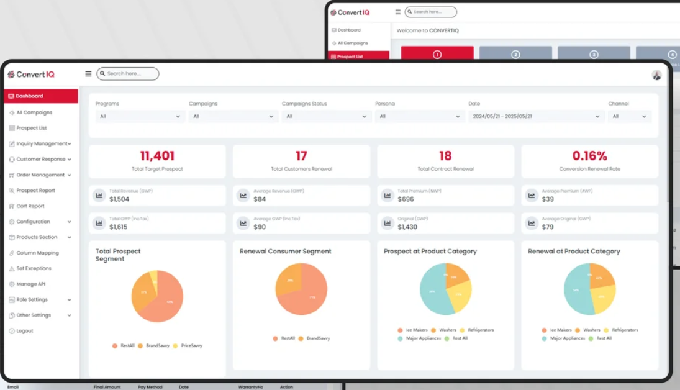Click the Role Settings sidebar icon
This screenshot has width=680, height=390.
click(12, 300)
